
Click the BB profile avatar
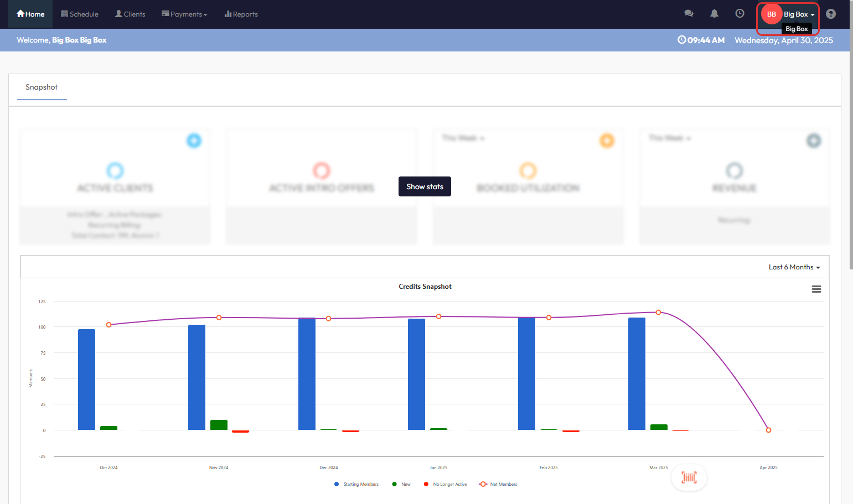pyautogui.click(x=771, y=14)
